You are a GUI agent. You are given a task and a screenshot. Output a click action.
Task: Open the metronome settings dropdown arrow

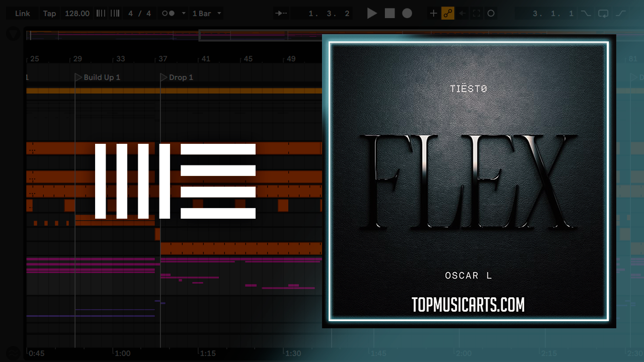183,14
